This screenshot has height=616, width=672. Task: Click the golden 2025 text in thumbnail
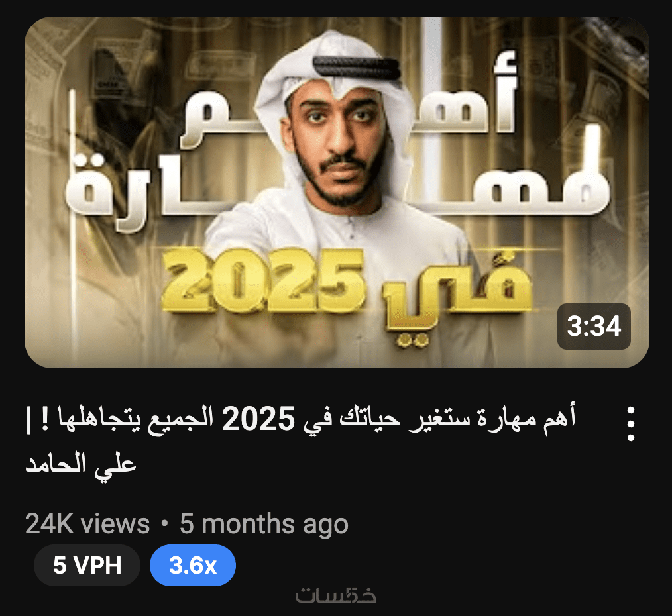(262, 281)
